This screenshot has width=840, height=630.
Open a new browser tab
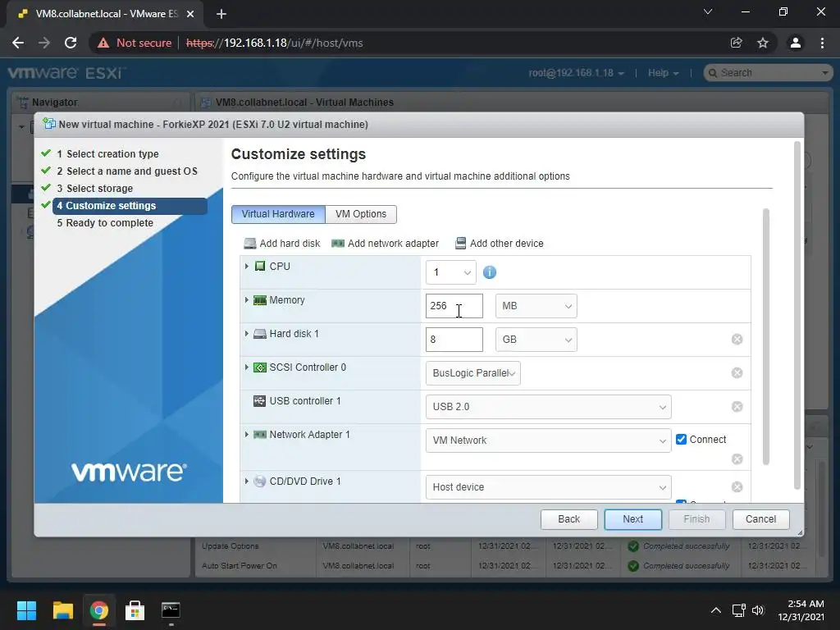[x=221, y=14]
